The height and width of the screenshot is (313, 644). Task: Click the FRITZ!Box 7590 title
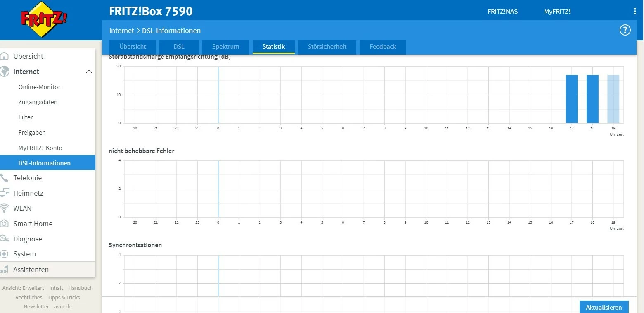point(151,11)
